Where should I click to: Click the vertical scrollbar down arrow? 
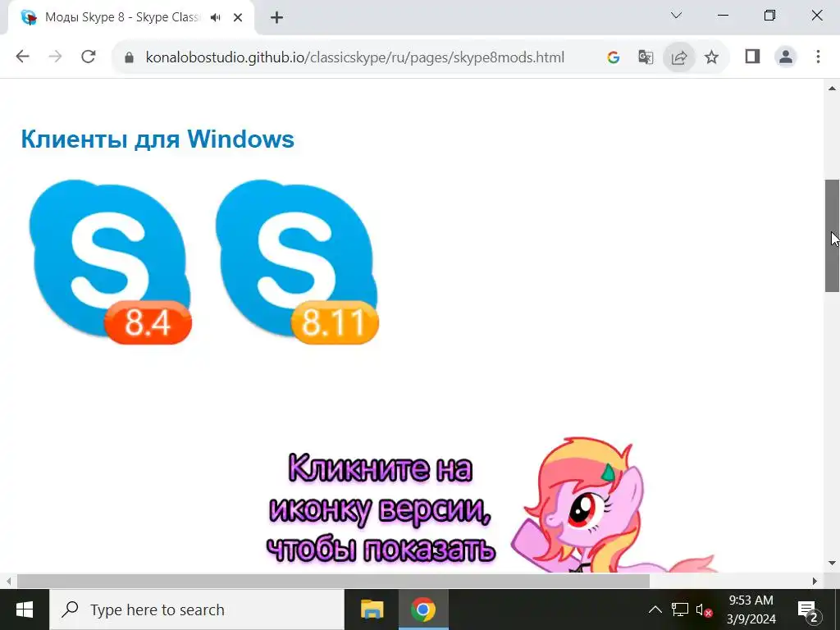[832, 563]
